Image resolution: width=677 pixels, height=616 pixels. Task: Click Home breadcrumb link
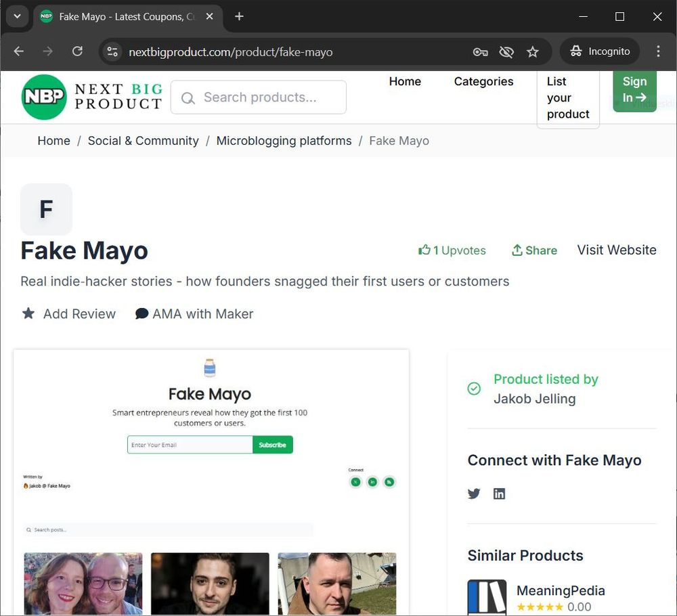click(53, 141)
